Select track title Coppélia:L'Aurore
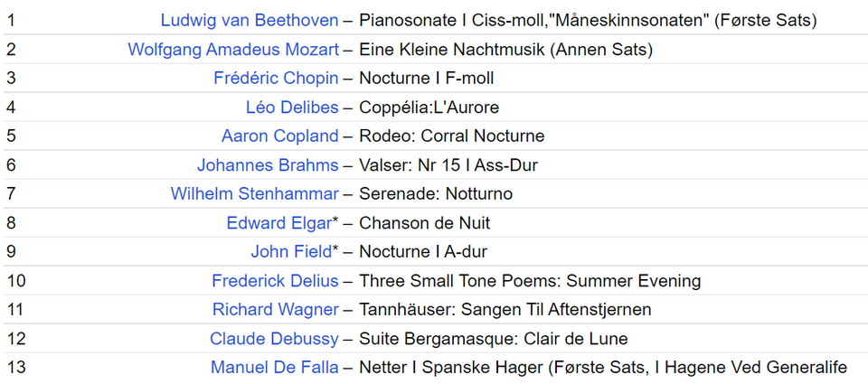 pos(429,107)
